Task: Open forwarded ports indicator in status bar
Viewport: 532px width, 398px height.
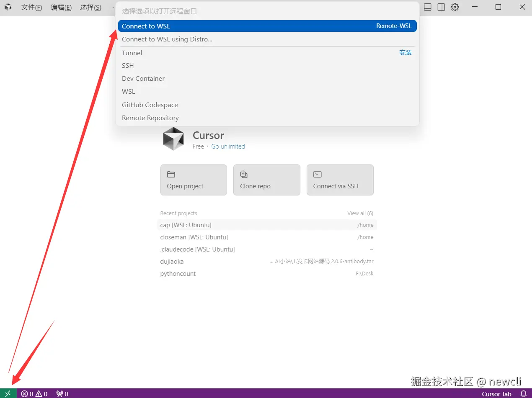Action: (x=62, y=394)
